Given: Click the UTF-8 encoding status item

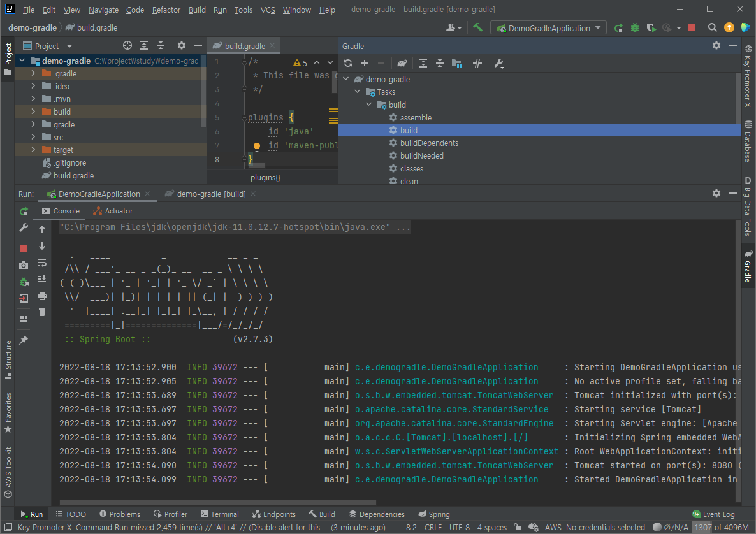Looking at the screenshot, I should tap(460, 527).
